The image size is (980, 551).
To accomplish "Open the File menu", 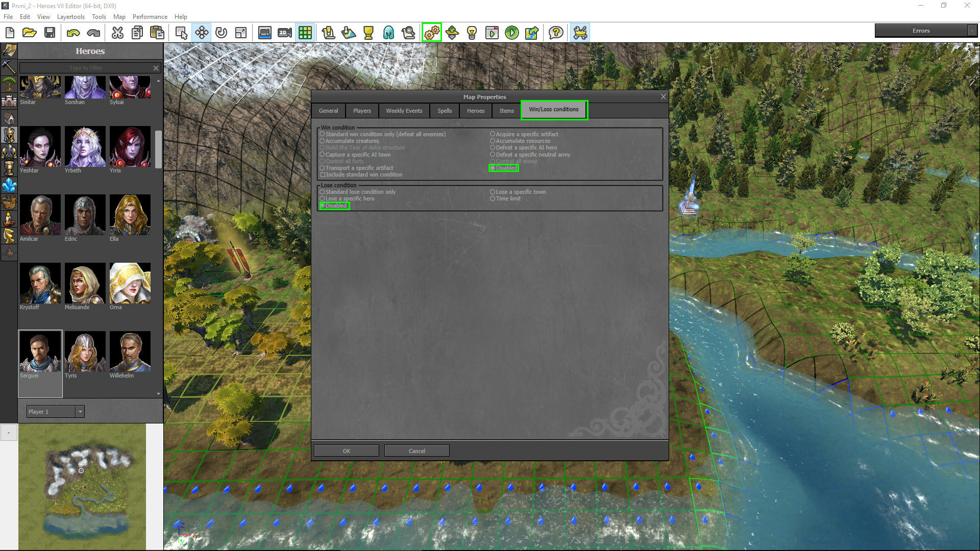I will point(8,16).
